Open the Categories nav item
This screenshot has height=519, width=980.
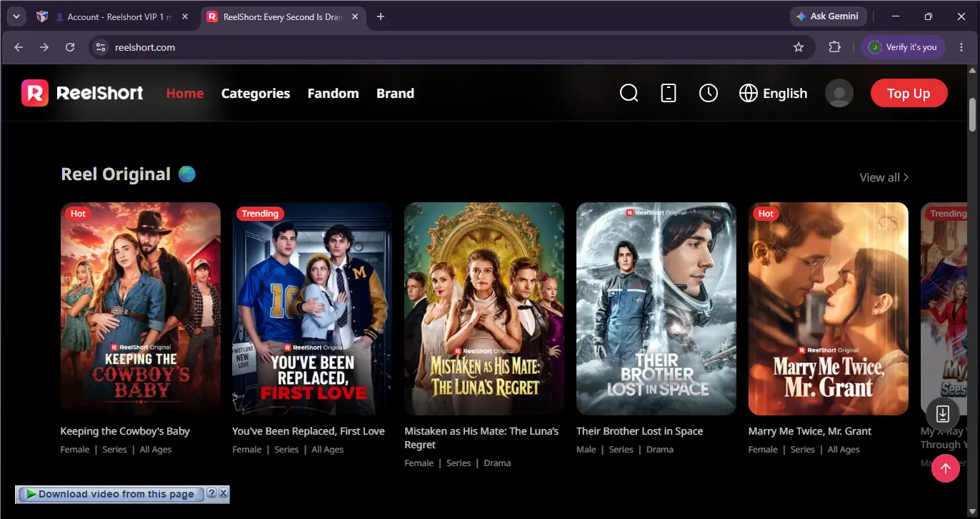coord(256,93)
